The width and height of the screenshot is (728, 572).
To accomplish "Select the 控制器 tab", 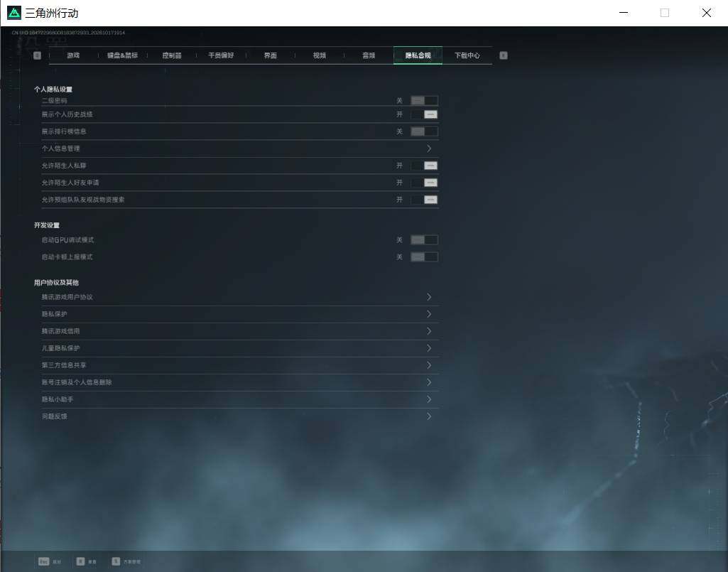I will (x=172, y=55).
